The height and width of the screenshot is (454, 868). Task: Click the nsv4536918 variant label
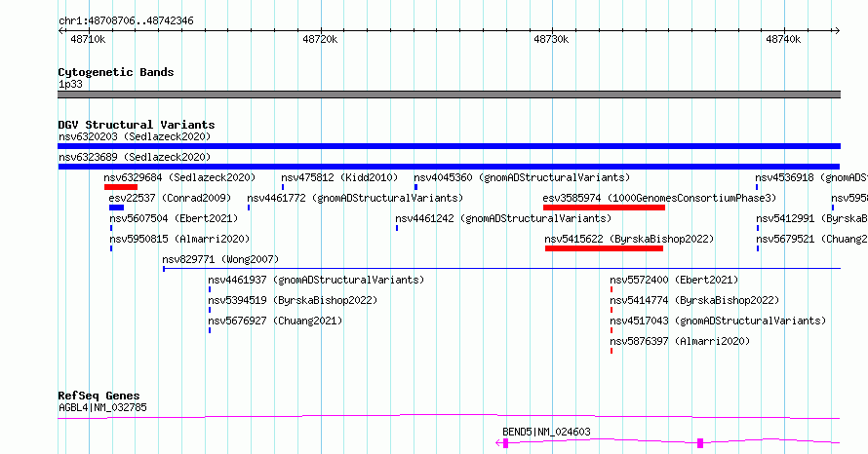(x=811, y=177)
